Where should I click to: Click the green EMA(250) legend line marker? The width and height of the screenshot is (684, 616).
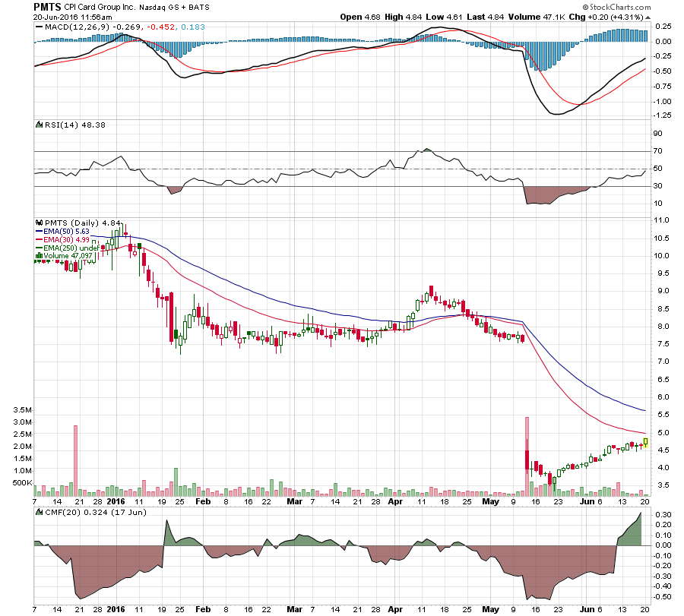click(40, 248)
